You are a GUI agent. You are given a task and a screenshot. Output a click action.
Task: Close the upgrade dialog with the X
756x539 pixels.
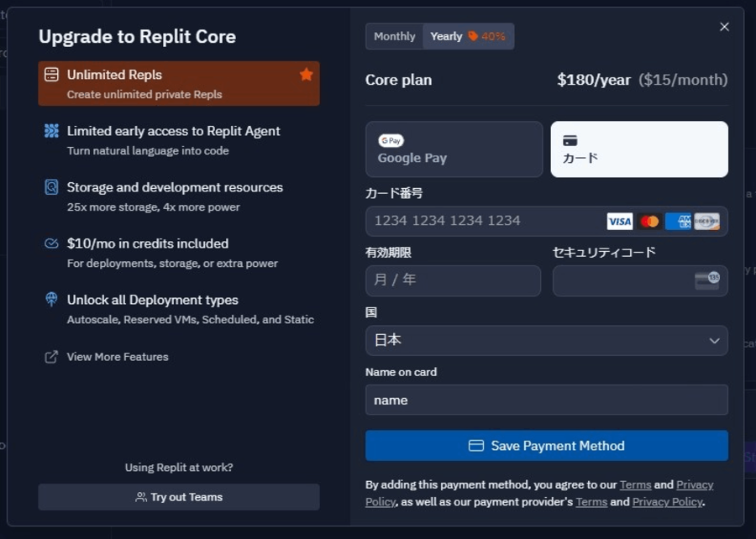pos(724,27)
